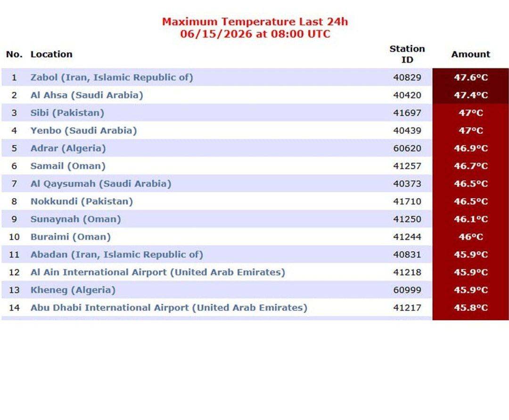Click row number 14
Viewport: 509px width, 420px height.
click(14, 307)
